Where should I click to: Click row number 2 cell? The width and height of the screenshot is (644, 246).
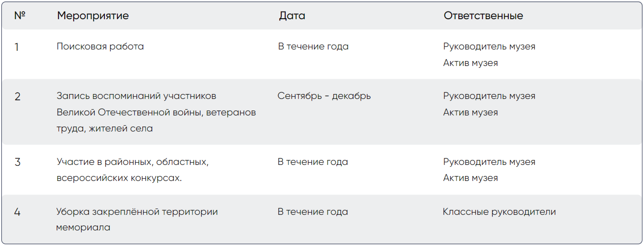pyautogui.click(x=17, y=97)
